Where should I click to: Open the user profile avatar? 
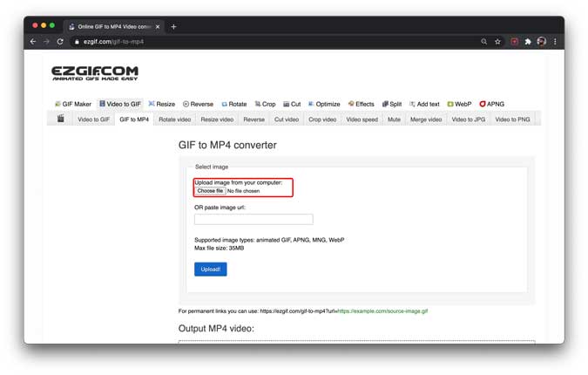542,42
